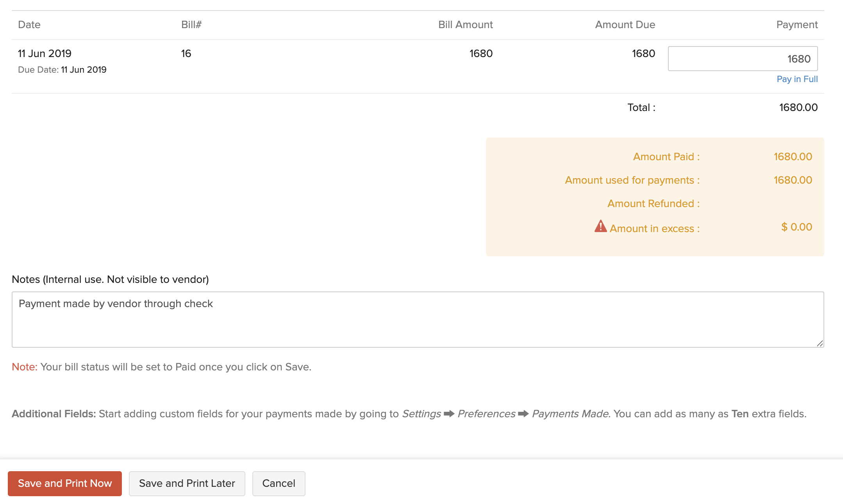Click the Total value 1680.00

[798, 108]
